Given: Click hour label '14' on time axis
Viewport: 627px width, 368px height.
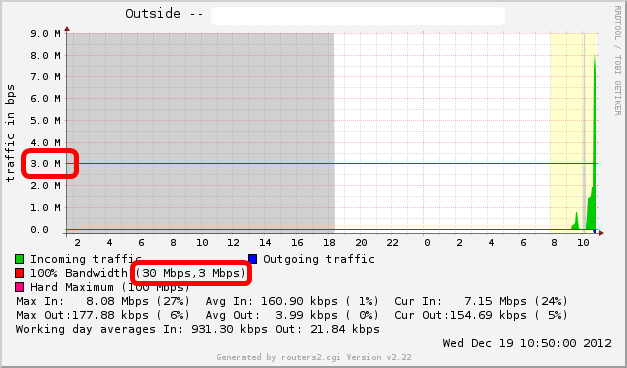Looking at the screenshot, I should pos(265,242).
